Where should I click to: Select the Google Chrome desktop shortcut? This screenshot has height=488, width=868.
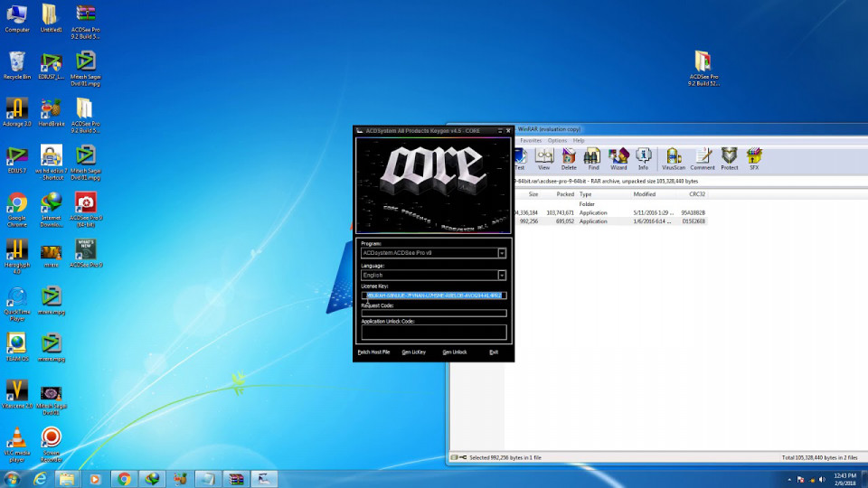[x=16, y=210]
